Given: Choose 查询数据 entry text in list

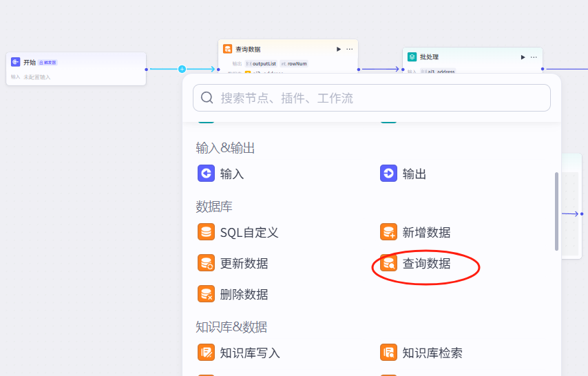Looking at the screenshot, I should [426, 264].
